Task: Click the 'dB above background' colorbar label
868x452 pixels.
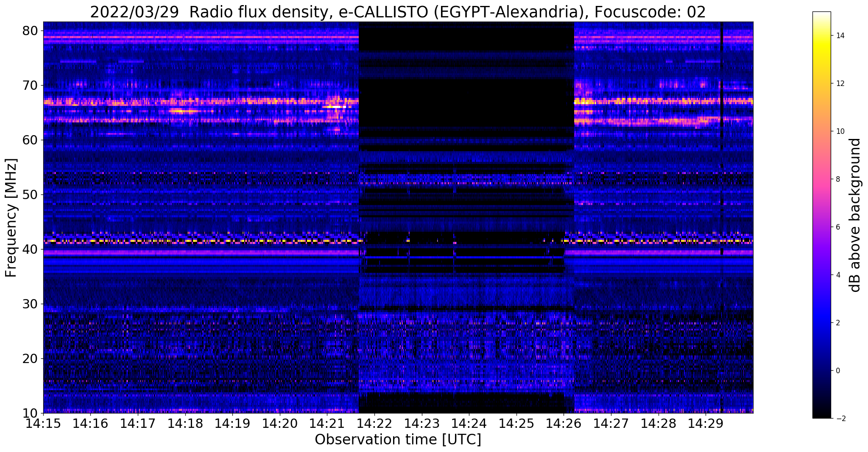Action: 855,215
